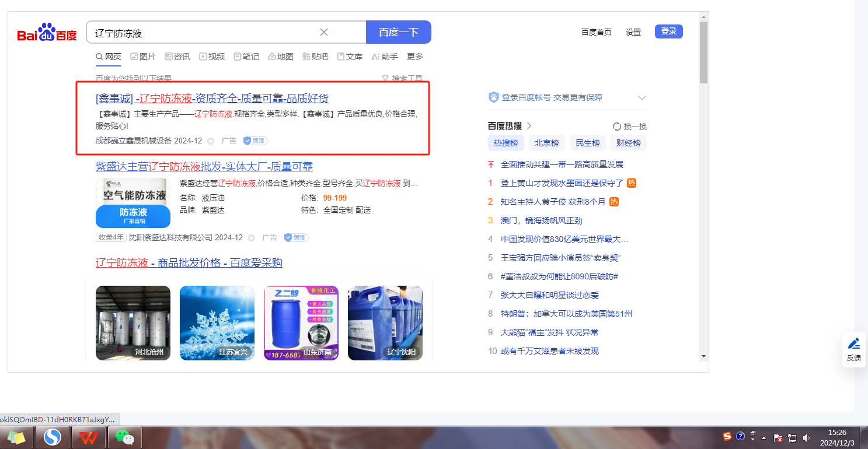This screenshot has width=868, height=449.
Task: Open 知名主持人黄子佼 获刑8个月 topic
Action: [553, 202]
